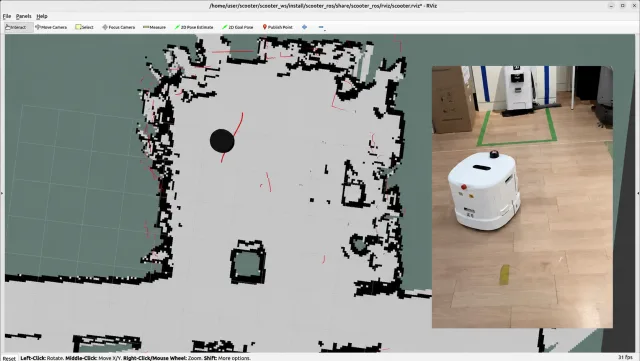
Task: Select the 2D Pose Estimate tool
Action: coord(194,27)
